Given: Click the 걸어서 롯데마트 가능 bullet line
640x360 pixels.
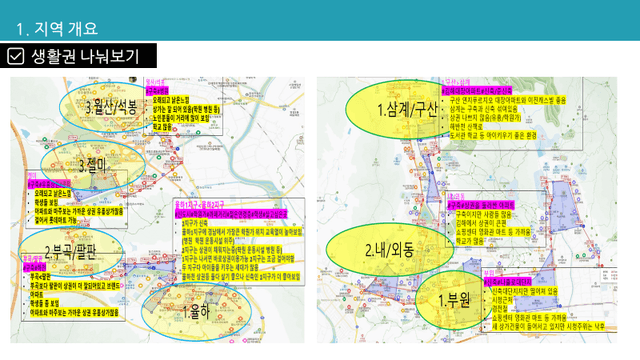Looking at the screenshot, I should pyautogui.click(x=56, y=221).
